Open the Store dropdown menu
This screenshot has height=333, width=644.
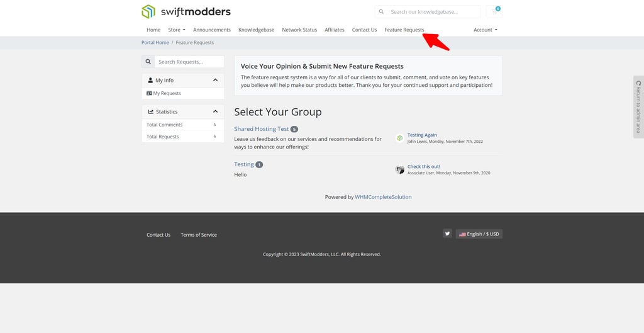tap(176, 30)
